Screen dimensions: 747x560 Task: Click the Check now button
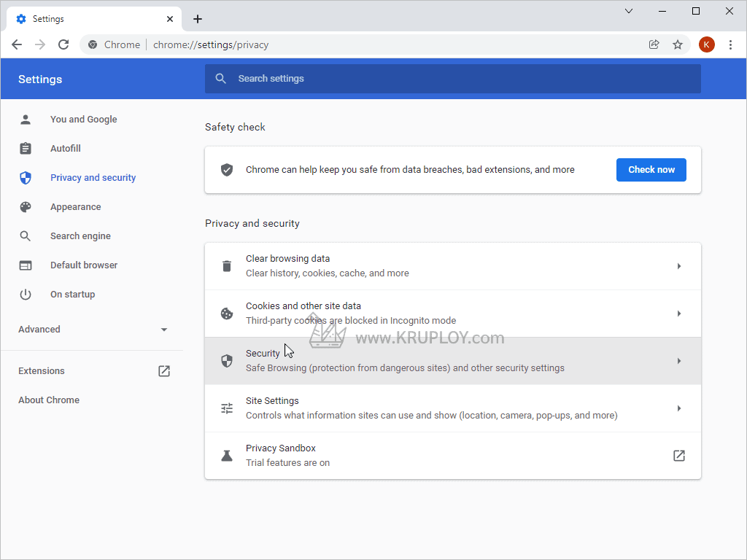pos(651,170)
